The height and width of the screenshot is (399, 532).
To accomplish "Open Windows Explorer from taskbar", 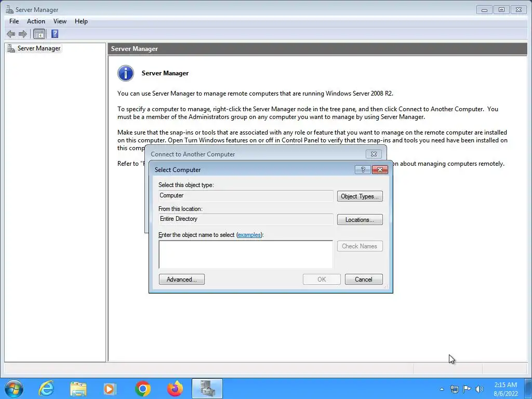I will point(78,389).
